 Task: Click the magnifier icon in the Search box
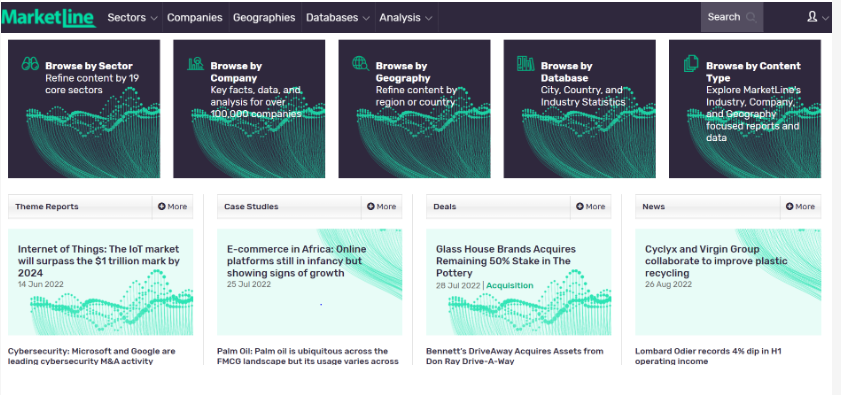click(751, 17)
